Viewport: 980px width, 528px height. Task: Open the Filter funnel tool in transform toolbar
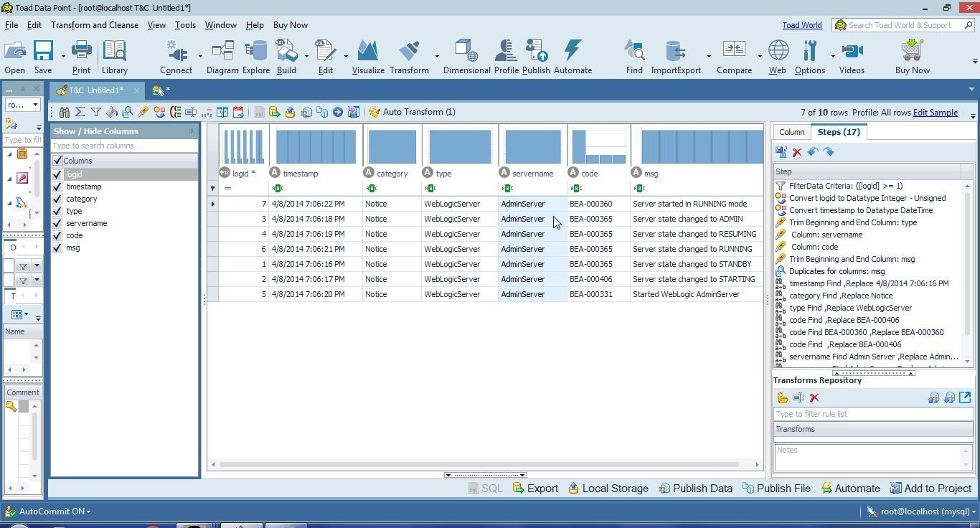(x=96, y=112)
